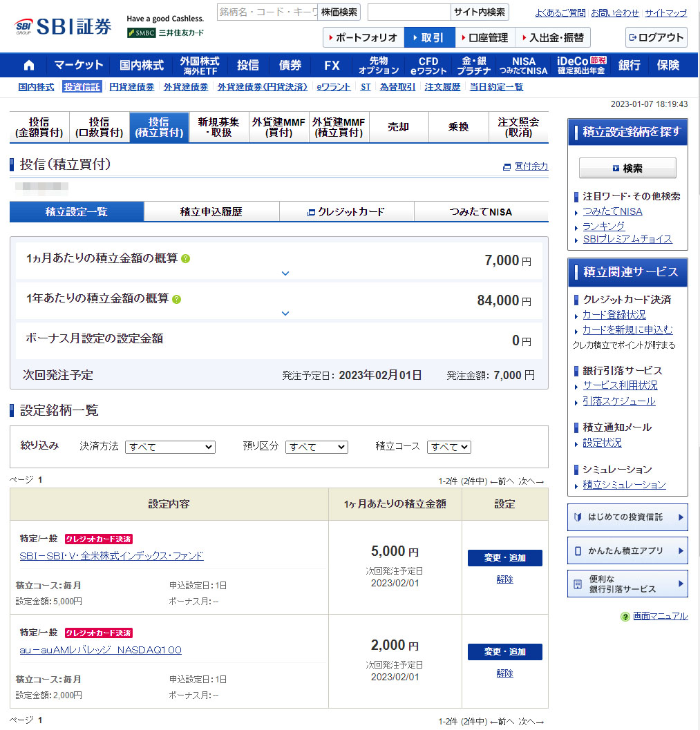Open 便利な銀行引落サービス banner

pos(627,584)
